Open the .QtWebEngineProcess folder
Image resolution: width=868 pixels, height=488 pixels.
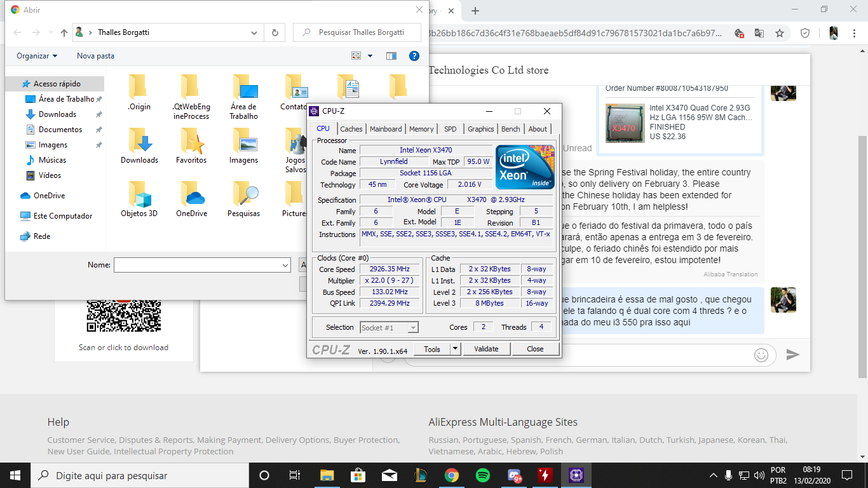tap(191, 97)
